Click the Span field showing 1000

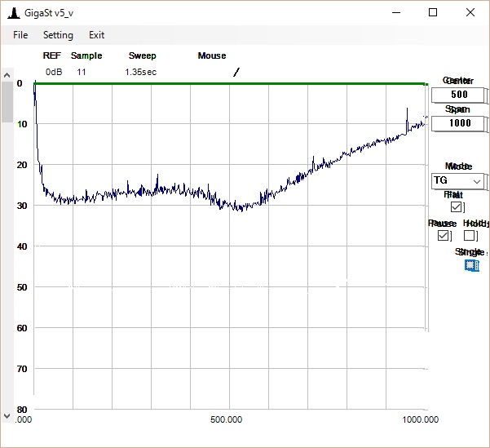tap(458, 123)
